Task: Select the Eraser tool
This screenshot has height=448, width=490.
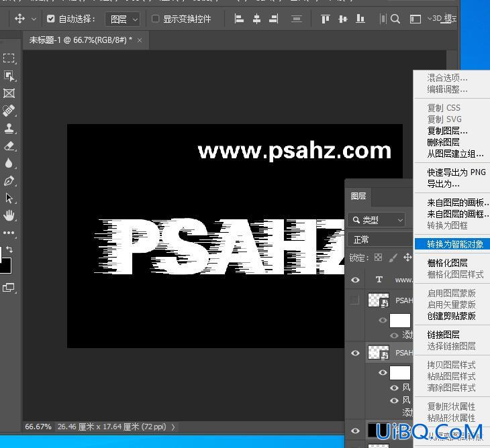Action: [9, 146]
